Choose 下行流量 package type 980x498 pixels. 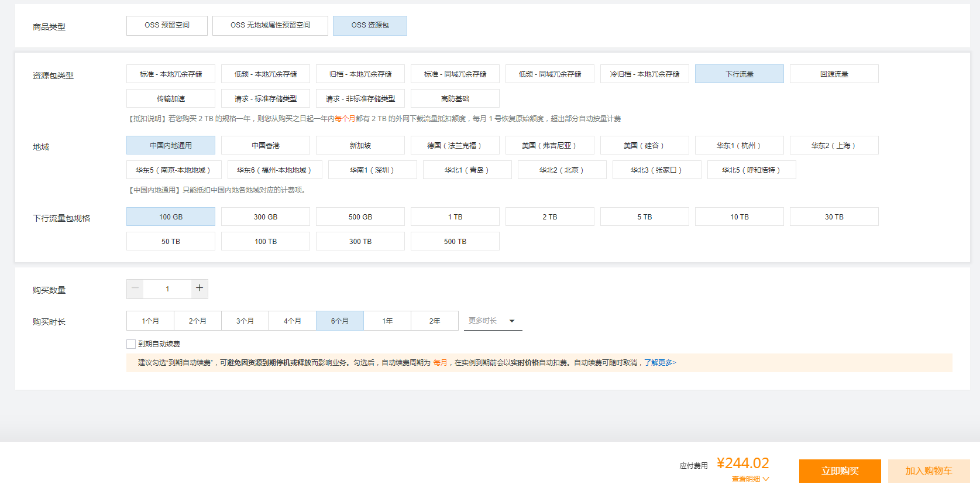coord(740,74)
